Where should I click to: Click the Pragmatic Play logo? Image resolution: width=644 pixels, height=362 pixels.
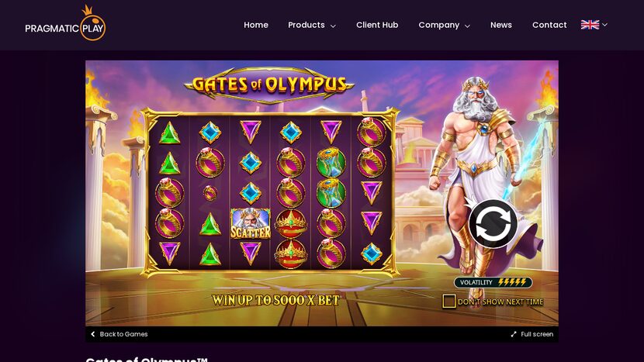click(65, 23)
